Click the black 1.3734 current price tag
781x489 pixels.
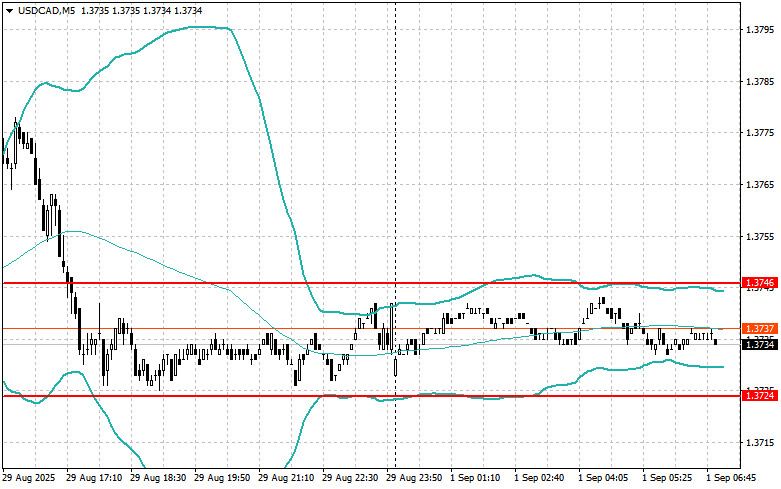coord(760,345)
